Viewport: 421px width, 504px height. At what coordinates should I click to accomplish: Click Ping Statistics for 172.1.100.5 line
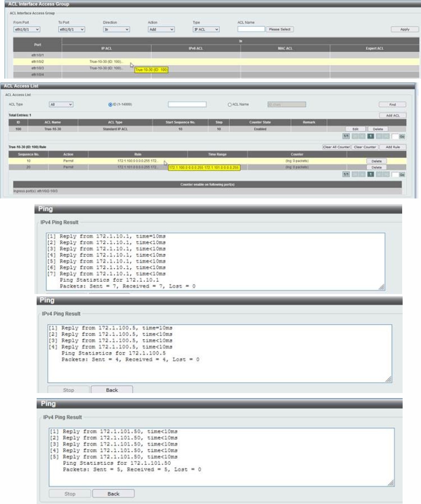pyautogui.click(x=114, y=353)
